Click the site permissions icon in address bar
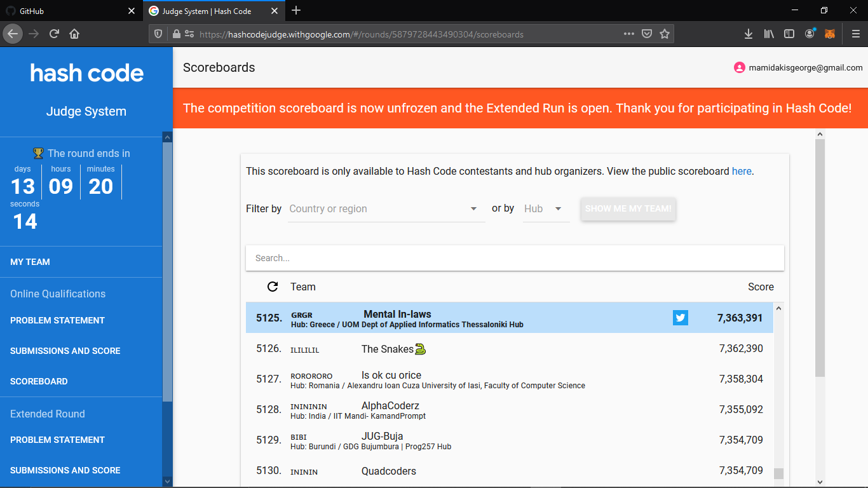868x488 pixels. 189,34
